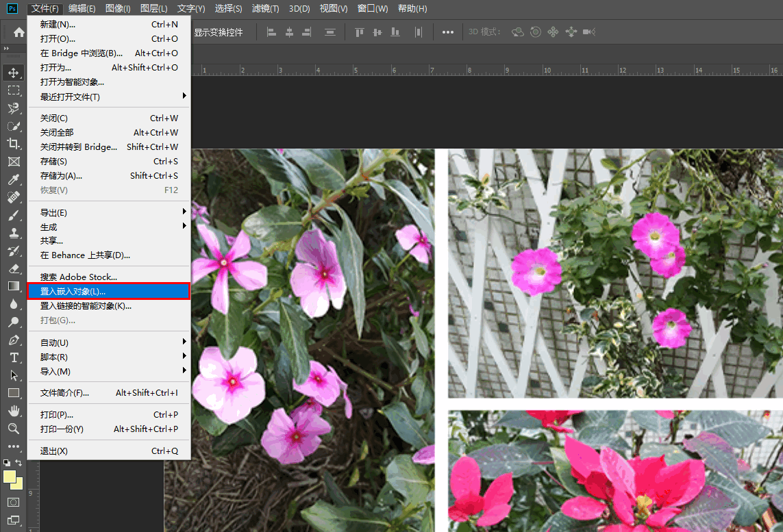This screenshot has width=783, height=532.
Task: Pick the Brush tool
Action: click(x=13, y=215)
